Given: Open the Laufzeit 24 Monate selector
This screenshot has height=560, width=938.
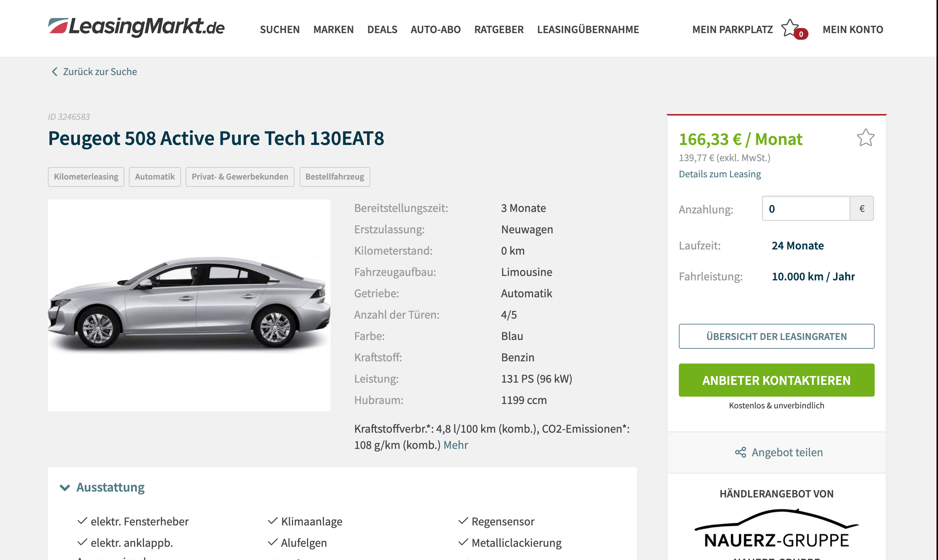Looking at the screenshot, I should 797,246.
